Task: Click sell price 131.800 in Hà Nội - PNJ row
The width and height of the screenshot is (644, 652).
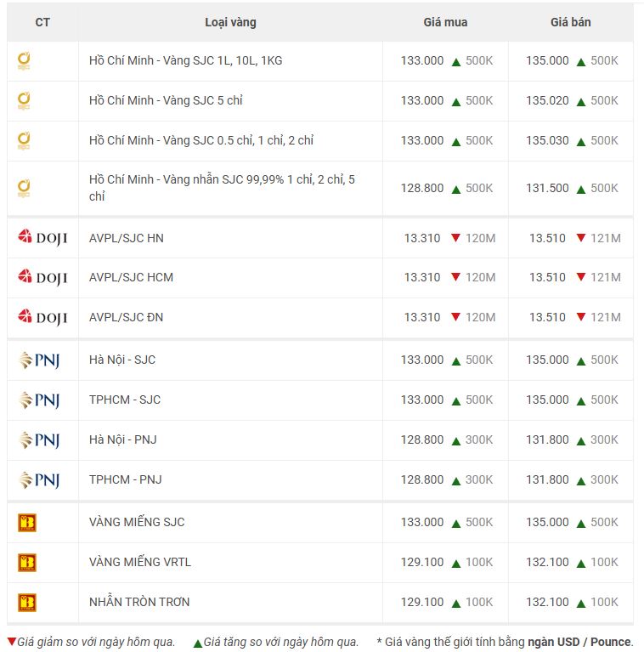Action: tap(547, 439)
